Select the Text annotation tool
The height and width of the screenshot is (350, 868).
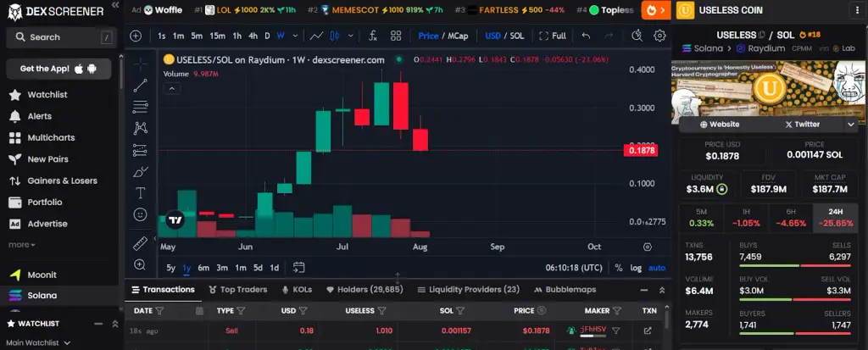[141, 193]
